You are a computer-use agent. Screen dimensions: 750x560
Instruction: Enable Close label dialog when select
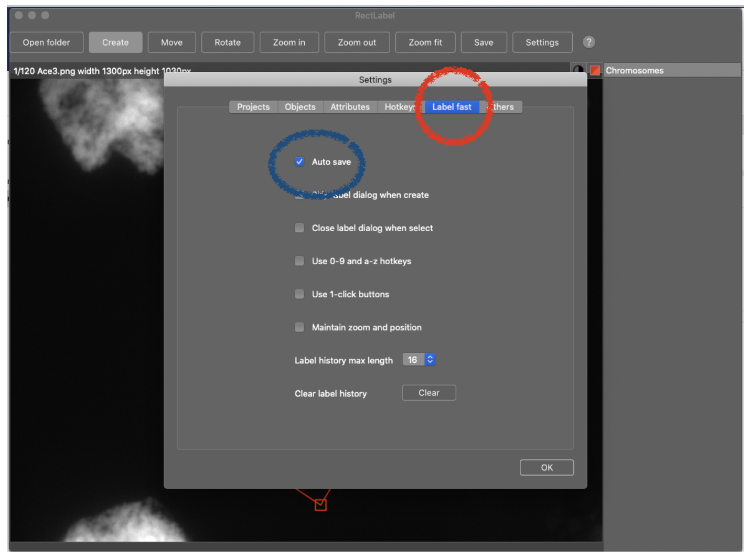(299, 228)
